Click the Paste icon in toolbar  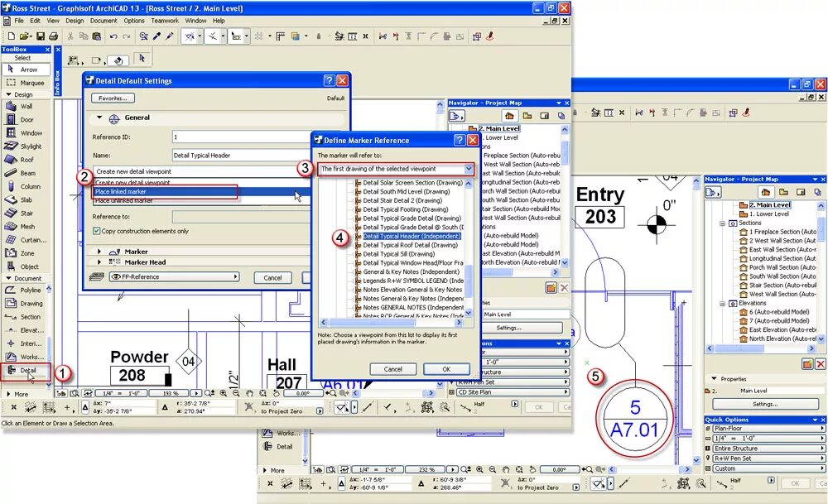pos(97,36)
